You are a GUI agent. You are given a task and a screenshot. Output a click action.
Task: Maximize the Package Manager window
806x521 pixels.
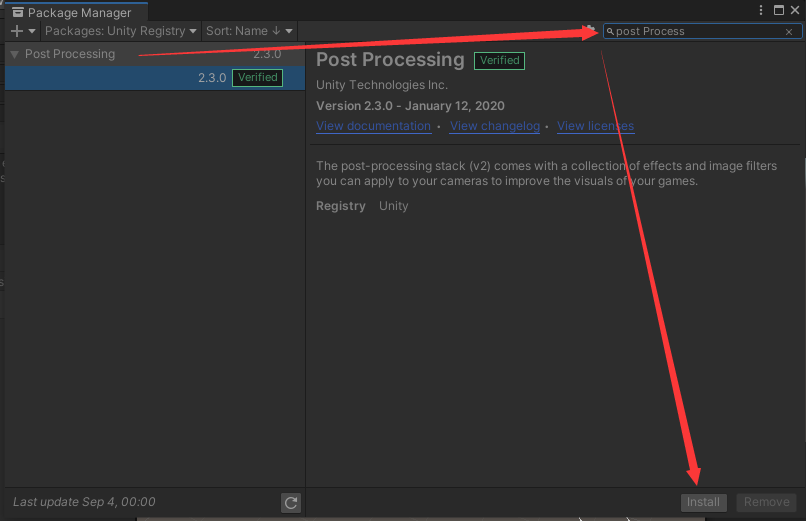[779, 10]
